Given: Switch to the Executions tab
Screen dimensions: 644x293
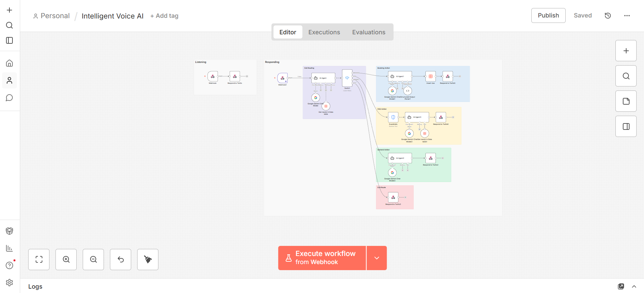Looking at the screenshot, I should (324, 32).
